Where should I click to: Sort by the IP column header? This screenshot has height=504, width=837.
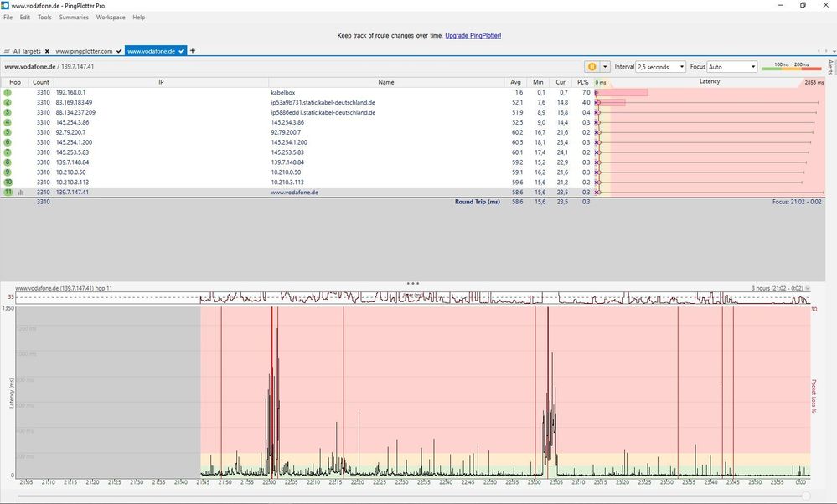click(x=161, y=82)
